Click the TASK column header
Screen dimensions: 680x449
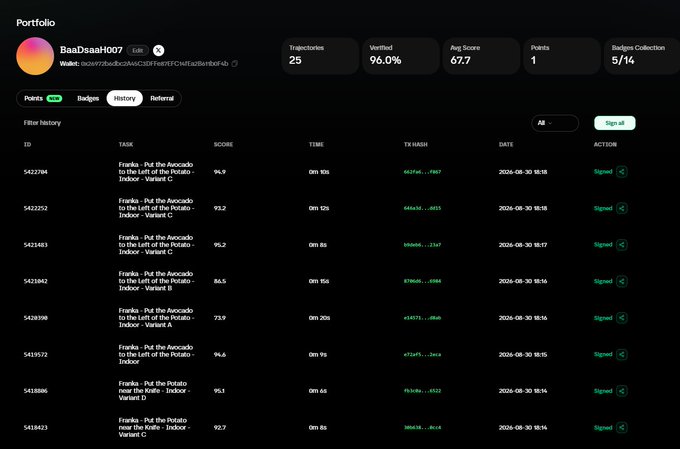pos(126,144)
